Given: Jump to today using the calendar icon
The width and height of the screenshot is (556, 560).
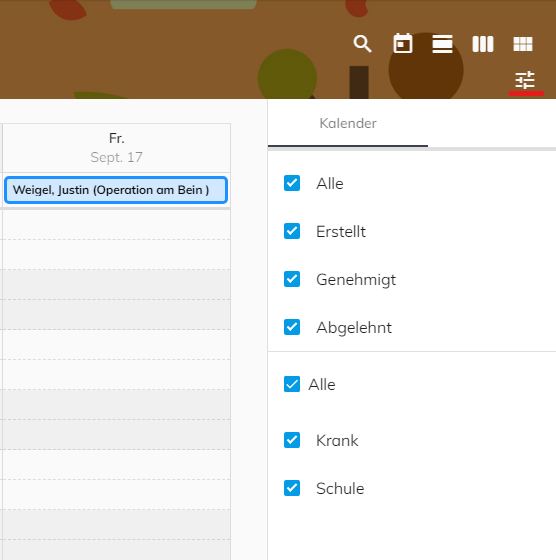Looking at the screenshot, I should pos(403,44).
